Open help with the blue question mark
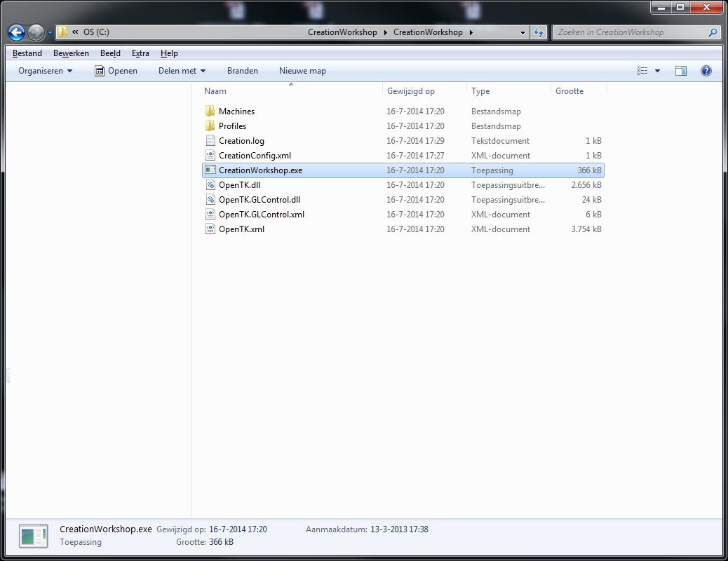Image resolution: width=728 pixels, height=561 pixels. click(706, 71)
